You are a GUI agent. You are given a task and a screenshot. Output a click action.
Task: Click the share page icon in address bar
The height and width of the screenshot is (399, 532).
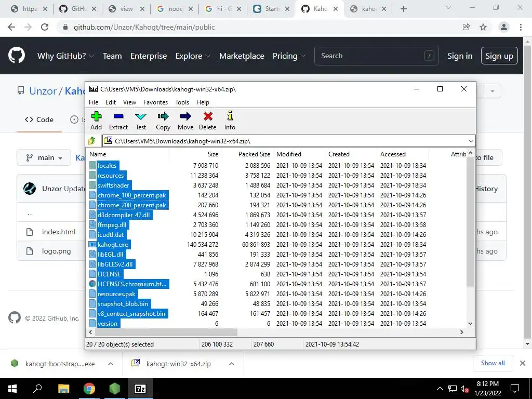point(466,27)
